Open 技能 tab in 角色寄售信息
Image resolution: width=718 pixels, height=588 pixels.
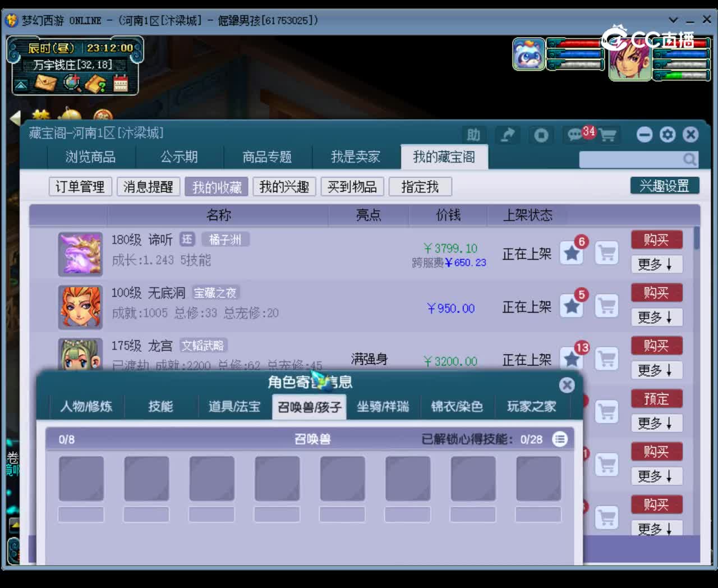coord(160,407)
